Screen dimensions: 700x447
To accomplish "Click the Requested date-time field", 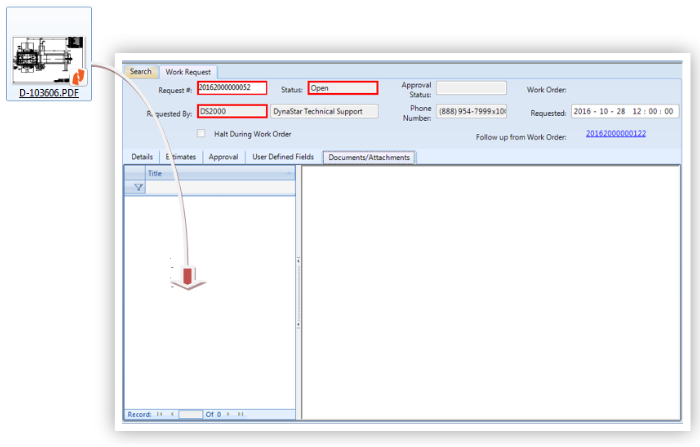I will [624, 111].
